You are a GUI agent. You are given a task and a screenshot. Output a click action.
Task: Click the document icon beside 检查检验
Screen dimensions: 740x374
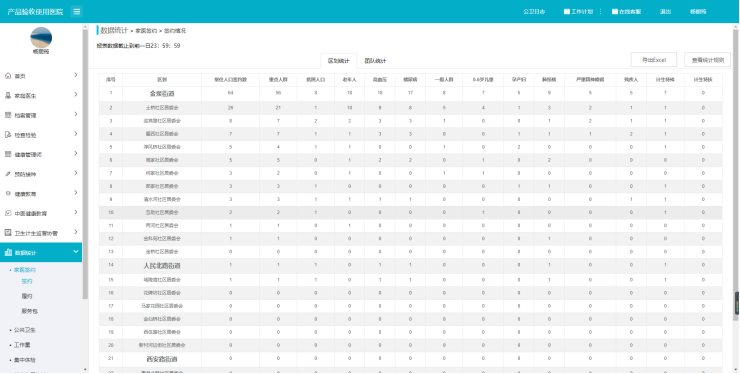point(8,135)
